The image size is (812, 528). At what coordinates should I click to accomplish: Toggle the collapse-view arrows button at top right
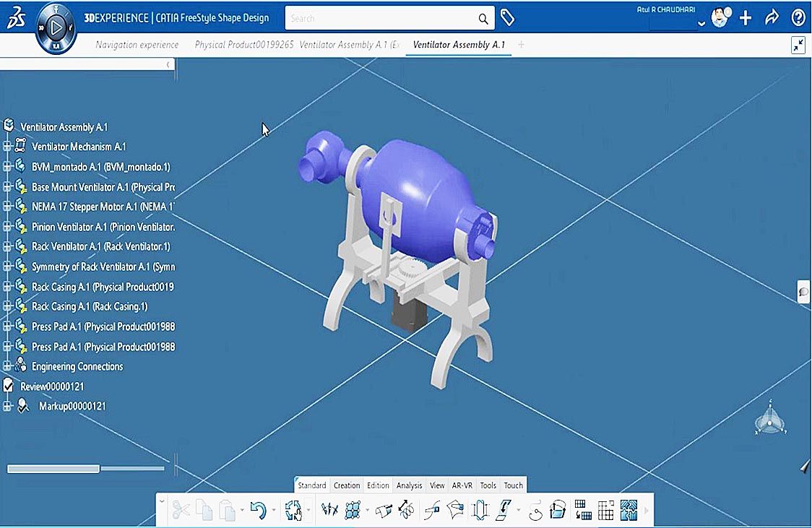[x=798, y=45]
